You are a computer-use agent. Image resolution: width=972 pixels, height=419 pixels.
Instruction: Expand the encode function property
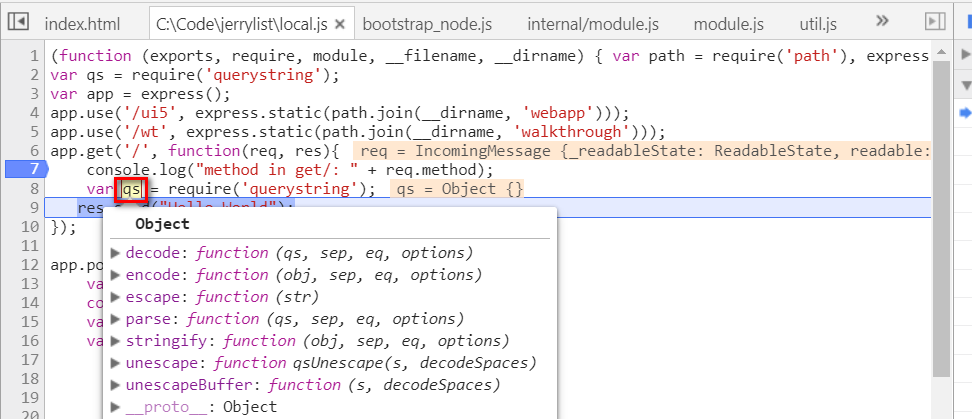coord(115,275)
